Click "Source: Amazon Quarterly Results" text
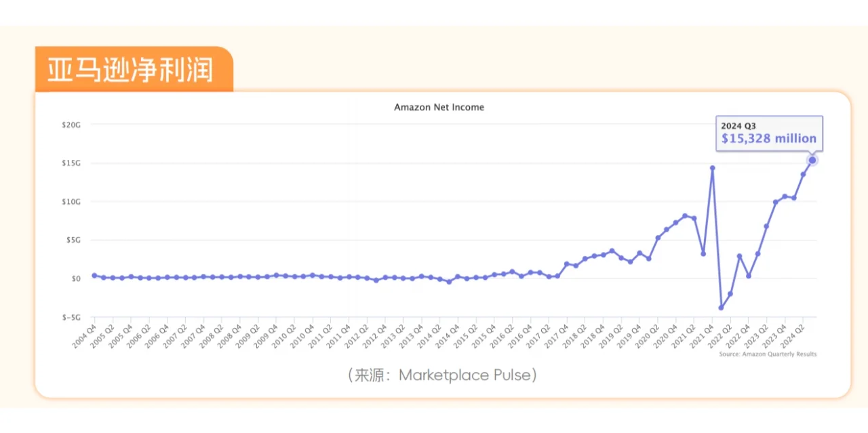 point(768,354)
